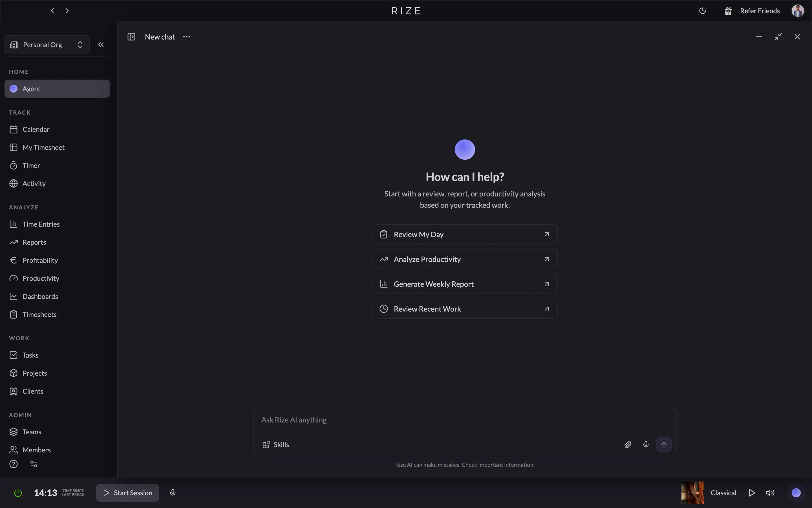The height and width of the screenshot is (508, 812).
Task: Go forward with the right arrow
Action: 67,11
